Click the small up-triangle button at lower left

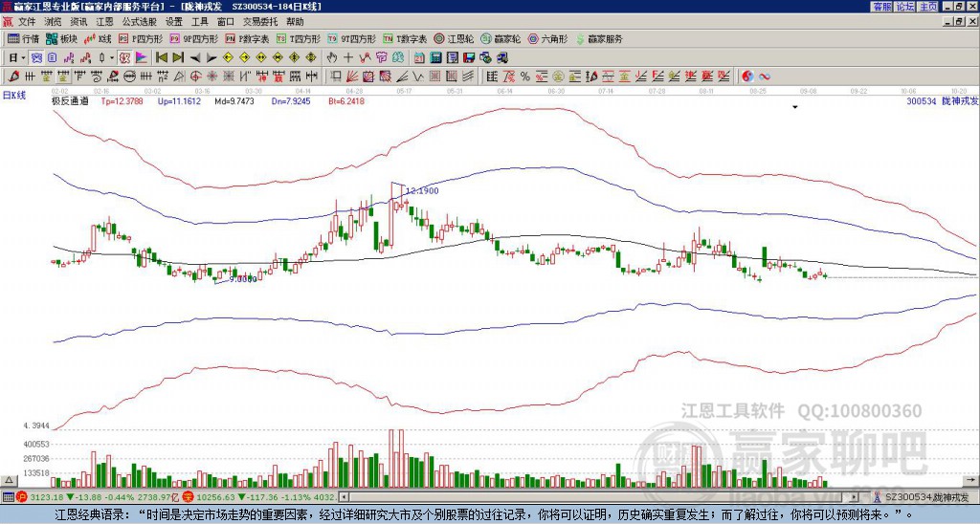pyautogui.click(x=8, y=480)
